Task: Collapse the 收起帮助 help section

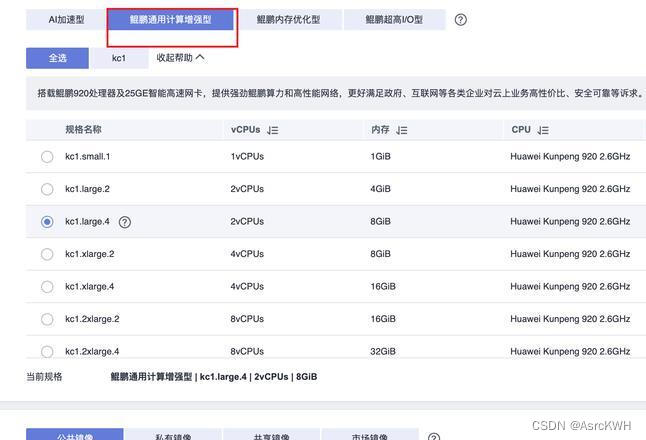Action: (x=180, y=58)
